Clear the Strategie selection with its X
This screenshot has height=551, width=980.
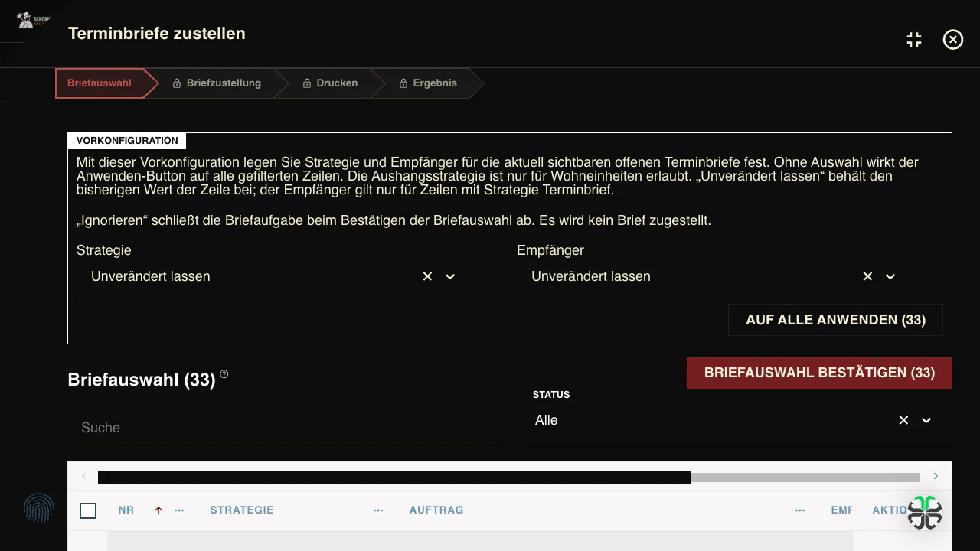click(x=427, y=276)
